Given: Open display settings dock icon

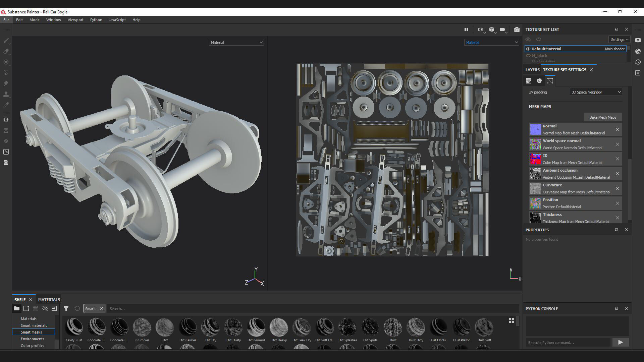Looking at the screenshot, I should [x=638, y=41].
